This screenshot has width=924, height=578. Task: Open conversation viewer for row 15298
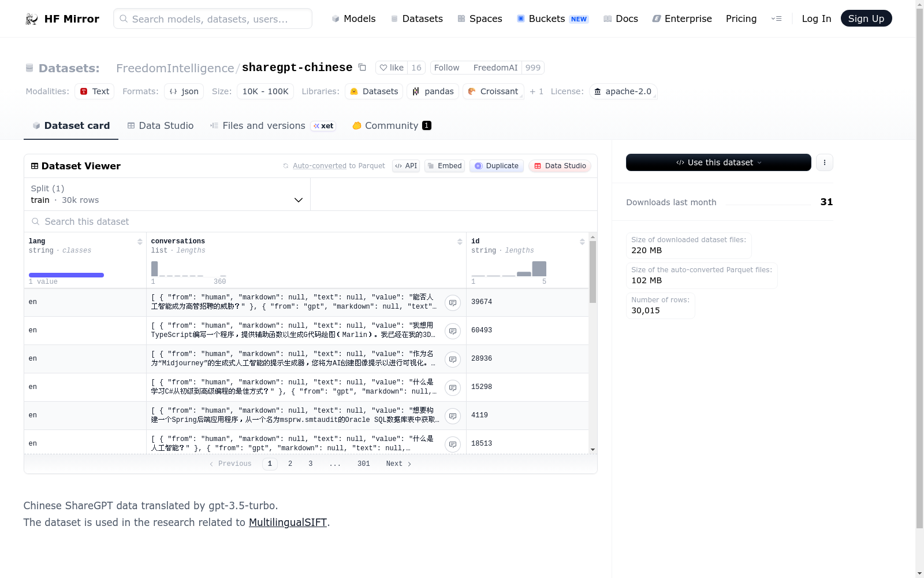(453, 387)
